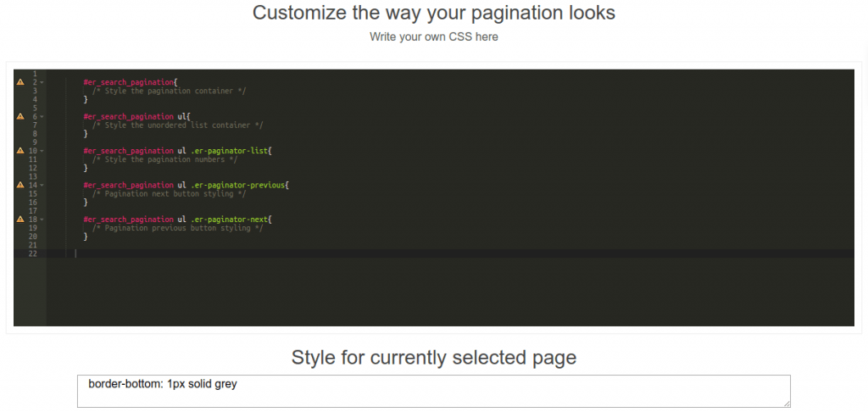Click gutter line number 22
This screenshot has width=868, height=412.
click(33, 253)
